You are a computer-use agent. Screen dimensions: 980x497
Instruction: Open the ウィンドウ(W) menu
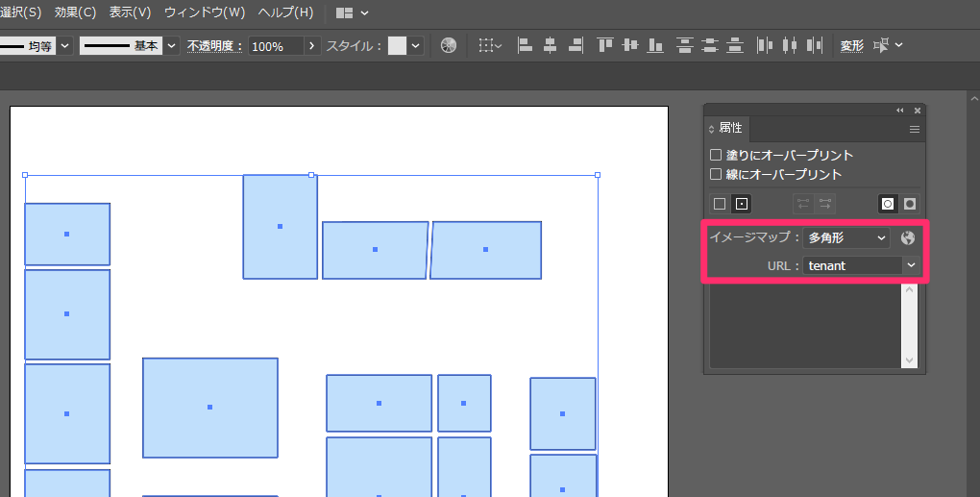pyautogui.click(x=205, y=12)
